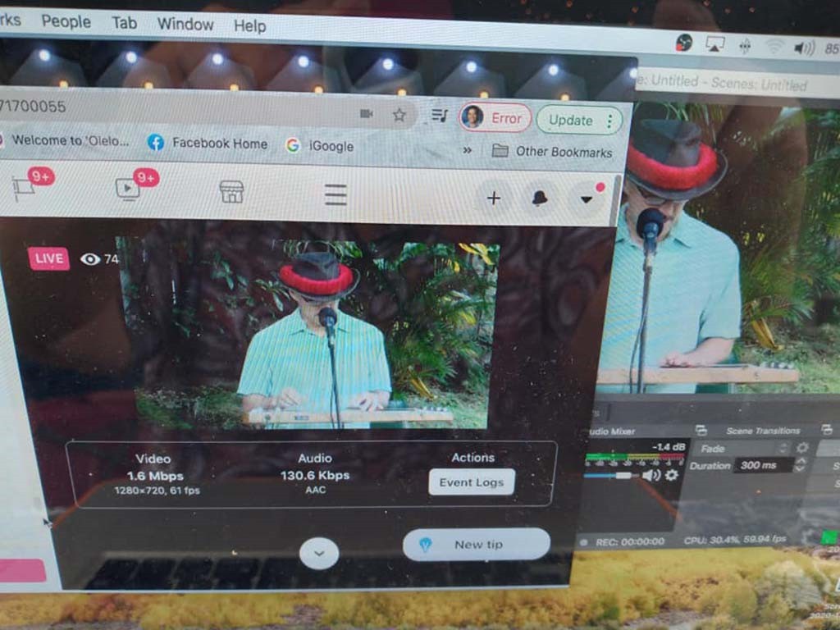Open Facebook Watch video icon

pos(127,189)
